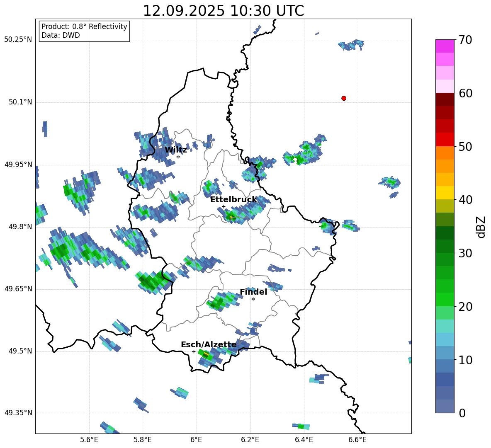Click the Findel city label

[253, 292]
